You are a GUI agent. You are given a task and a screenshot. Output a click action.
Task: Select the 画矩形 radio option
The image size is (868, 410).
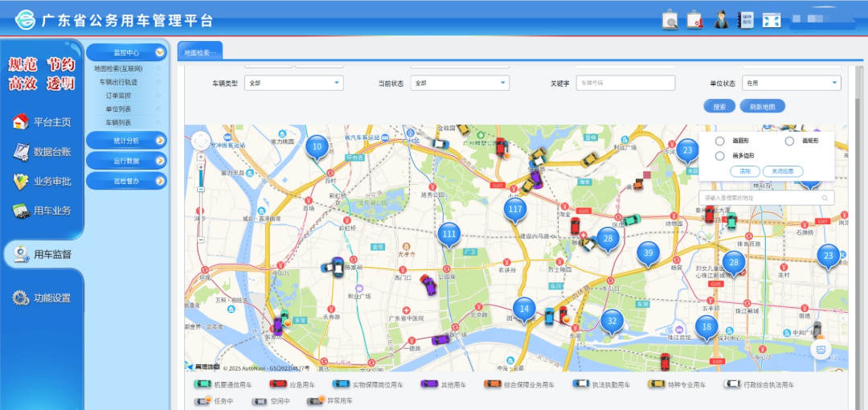[x=789, y=141]
